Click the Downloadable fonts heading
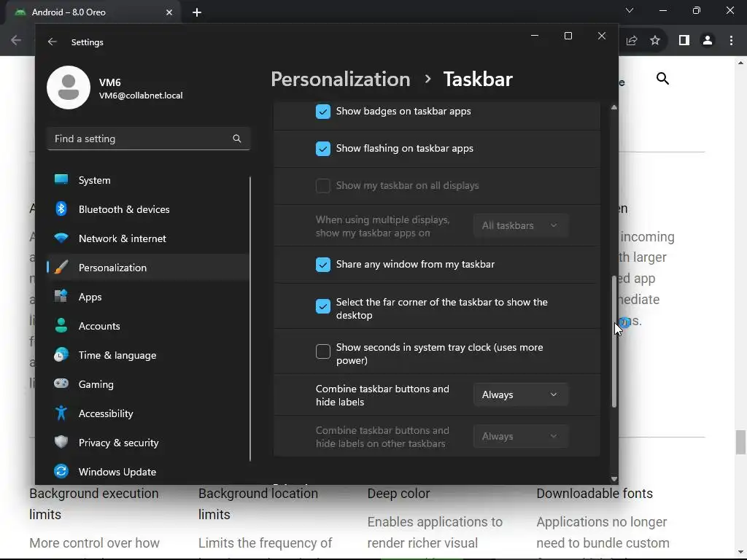Image resolution: width=747 pixels, height=560 pixels. [595, 494]
